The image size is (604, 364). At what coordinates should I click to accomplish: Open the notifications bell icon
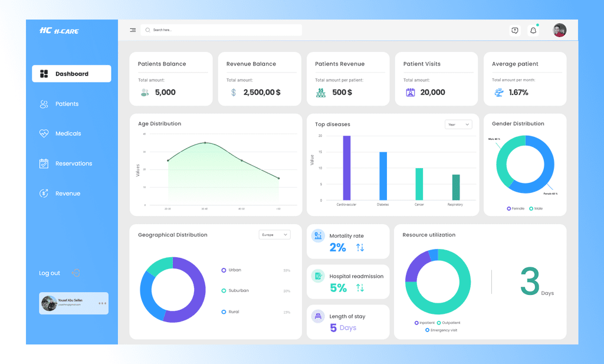coord(533,31)
